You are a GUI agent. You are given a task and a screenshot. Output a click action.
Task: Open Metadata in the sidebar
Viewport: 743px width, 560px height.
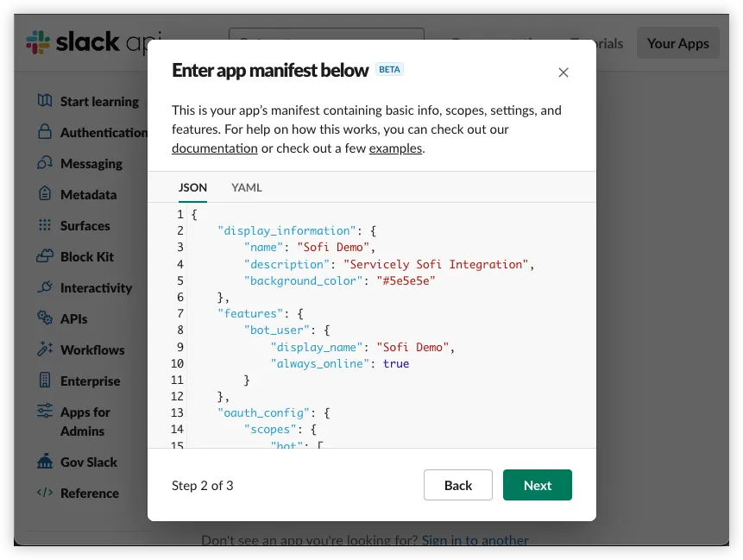tap(89, 195)
